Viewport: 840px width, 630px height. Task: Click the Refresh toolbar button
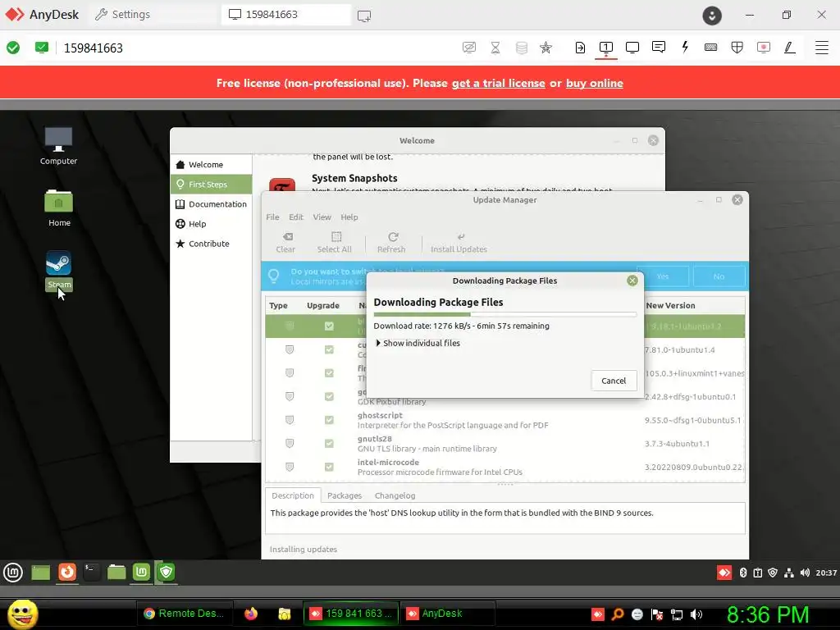tap(391, 243)
